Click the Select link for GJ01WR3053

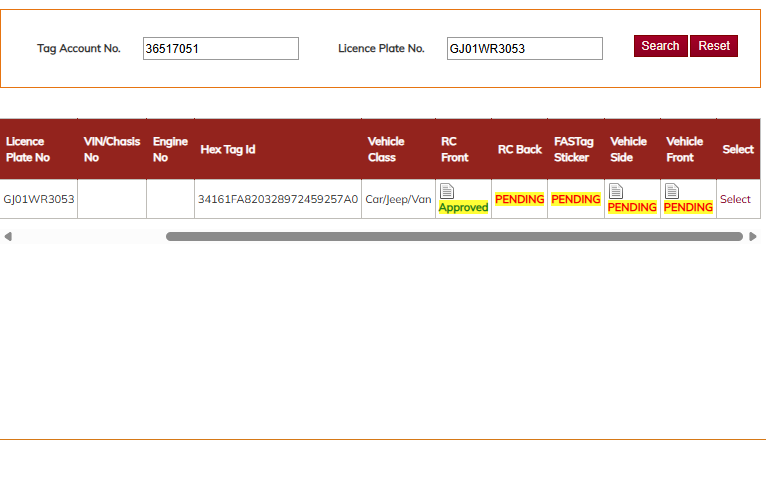[x=735, y=199]
